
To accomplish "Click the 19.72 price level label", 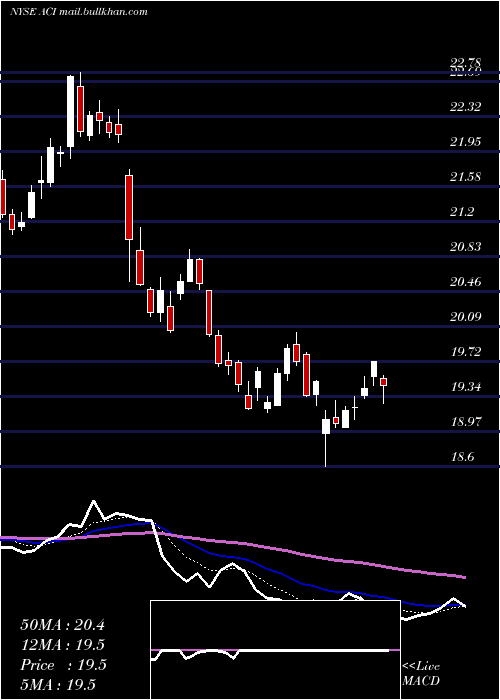I will pos(466,352).
